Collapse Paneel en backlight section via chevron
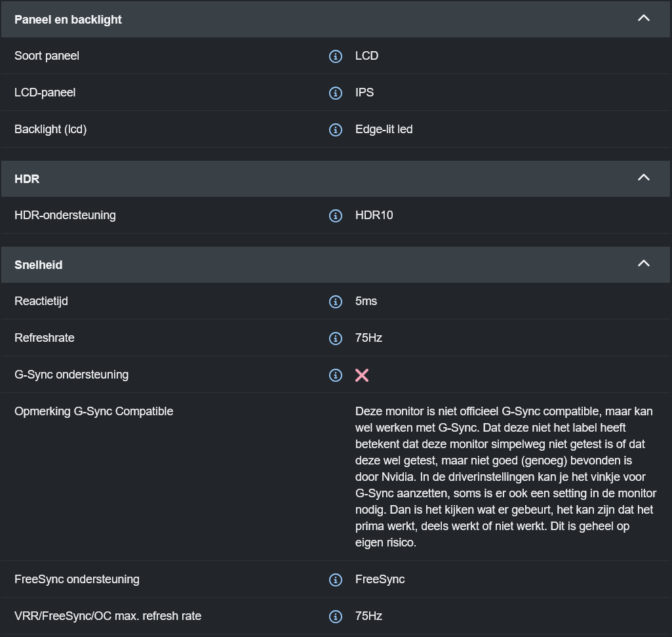Screen dimensions: 672x637 point(643,18)
